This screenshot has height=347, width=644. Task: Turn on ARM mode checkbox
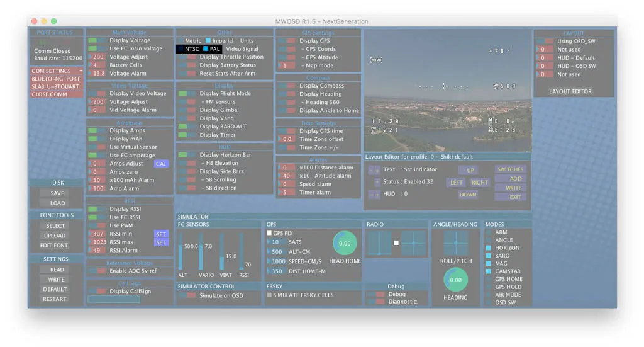[489, 232]
